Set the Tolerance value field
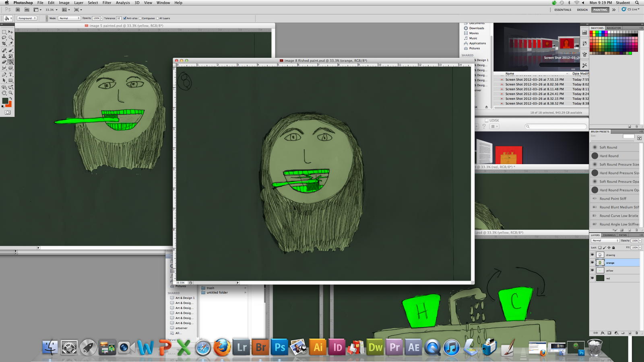 [x=119, y=18]
